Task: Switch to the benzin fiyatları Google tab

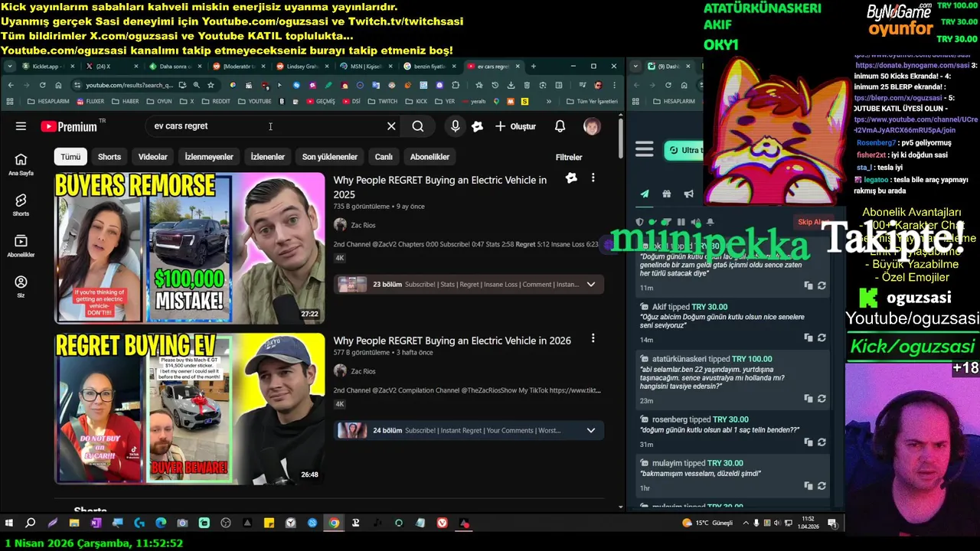Action: [x=429, y=67]
